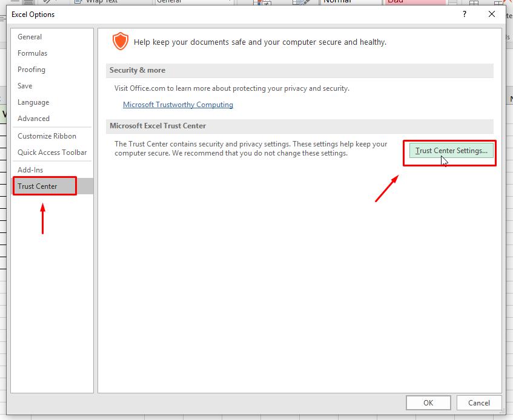Select the Trust Center category
This screenshot has width=513, height=420.
39,186
